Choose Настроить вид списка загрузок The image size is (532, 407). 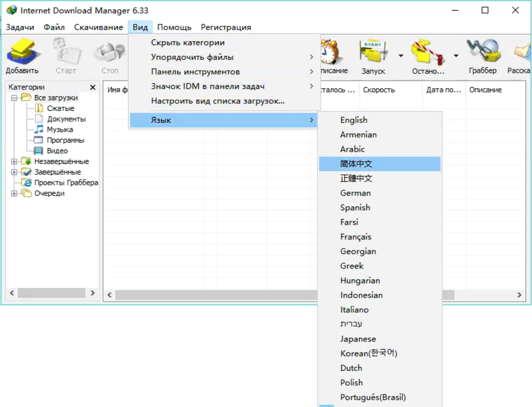pos(224,101)
